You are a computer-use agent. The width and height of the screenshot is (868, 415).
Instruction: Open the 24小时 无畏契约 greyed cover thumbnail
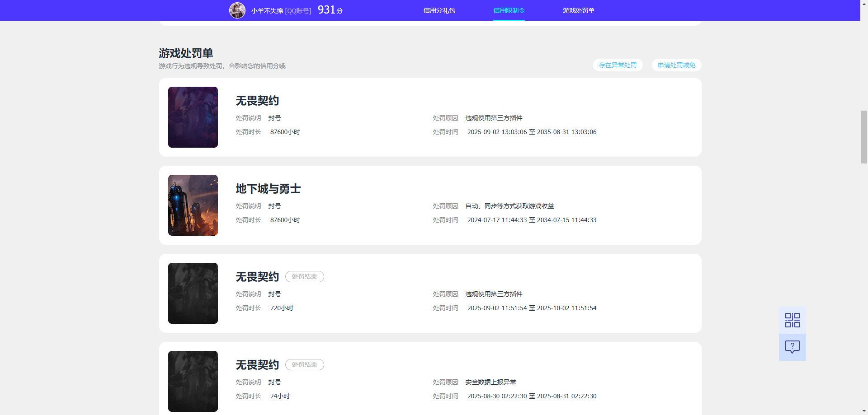coord(193,381)
